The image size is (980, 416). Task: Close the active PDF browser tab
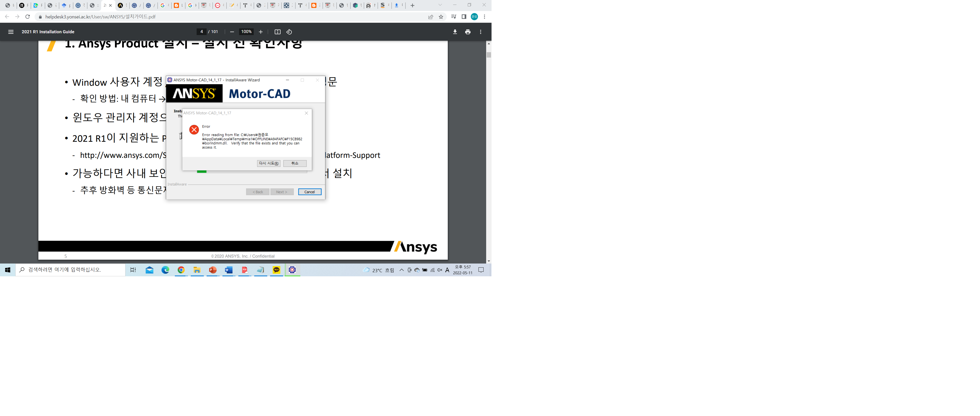pyautogui.click(x=111, y=5)
